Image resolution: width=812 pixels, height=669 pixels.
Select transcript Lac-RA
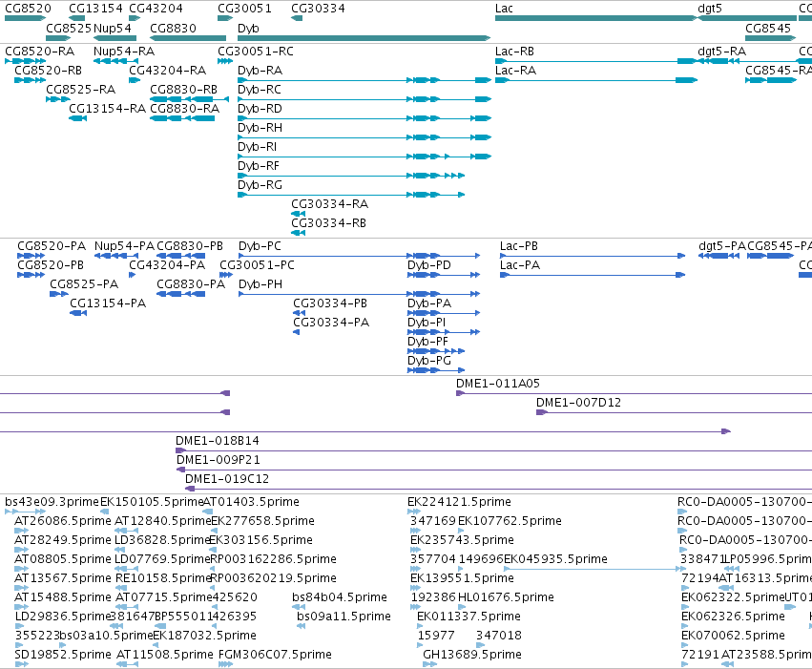pyautogui.click(x=515, y=71)
